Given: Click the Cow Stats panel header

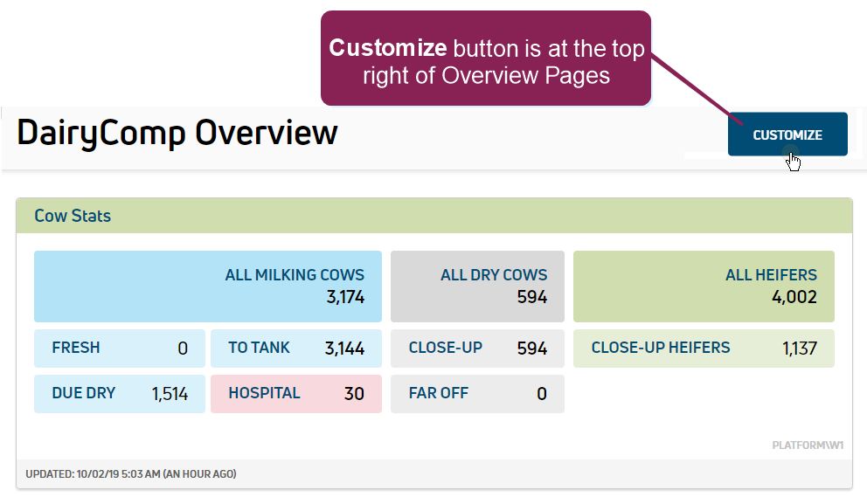Looking at the screenshot, I should coord(433,216).
